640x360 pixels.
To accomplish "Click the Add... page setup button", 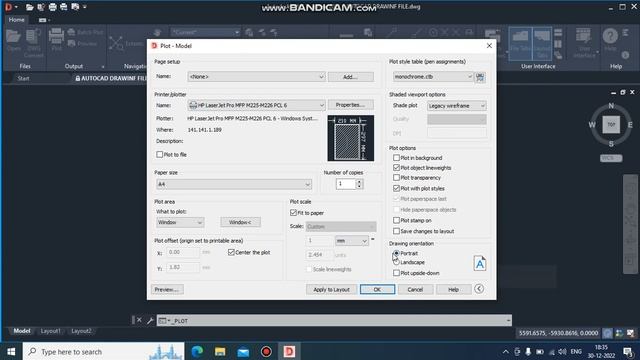I will tap(350, 77).
